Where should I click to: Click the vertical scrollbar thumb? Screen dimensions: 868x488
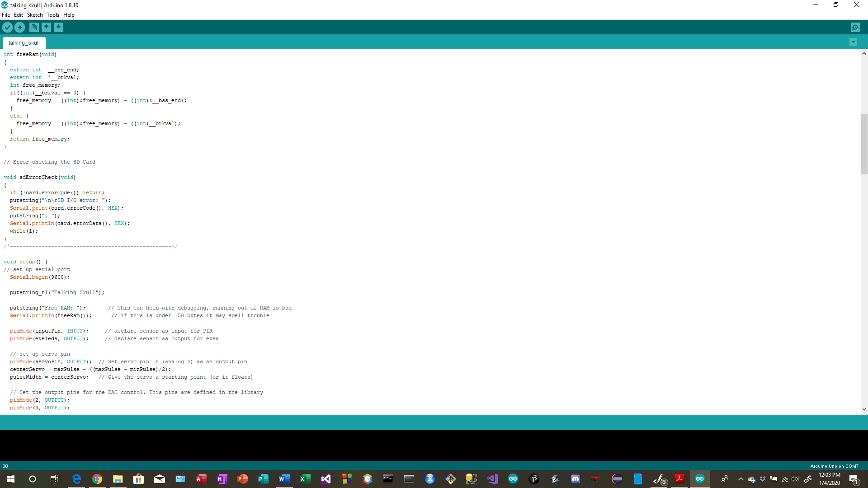click(864, 145)
